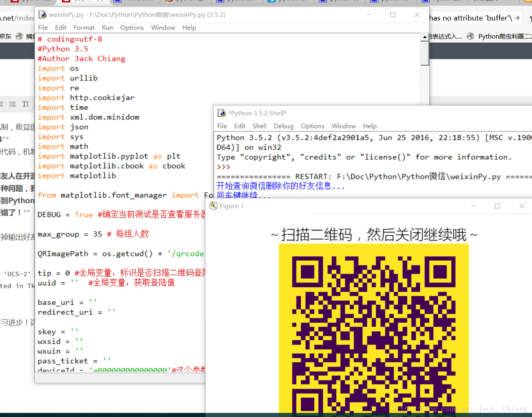Image resolution: width=532 pixels, height=417 pixels.
Task: Open Window menu in weixinPy.py editor
Action: pos(163,27)
